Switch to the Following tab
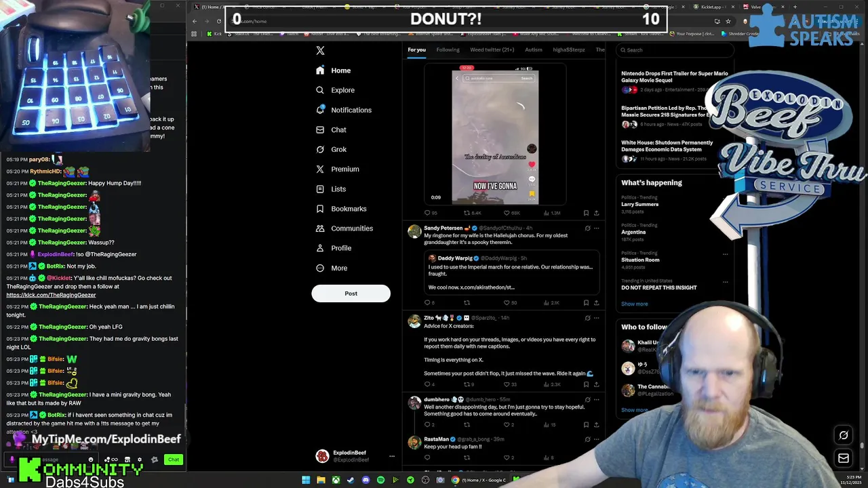Screen dimensions: 868x488 click(x=448, y=49)
